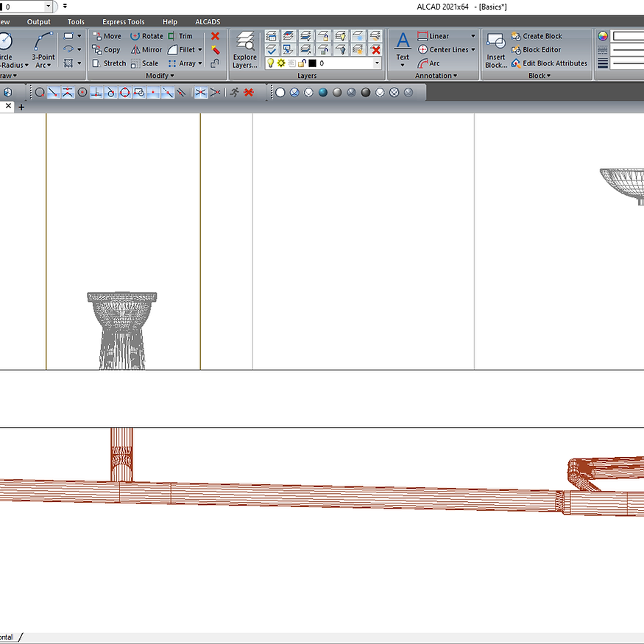Toggle Endpoint snap
This screenshot has width=644, height=644.
click(54, 93)
